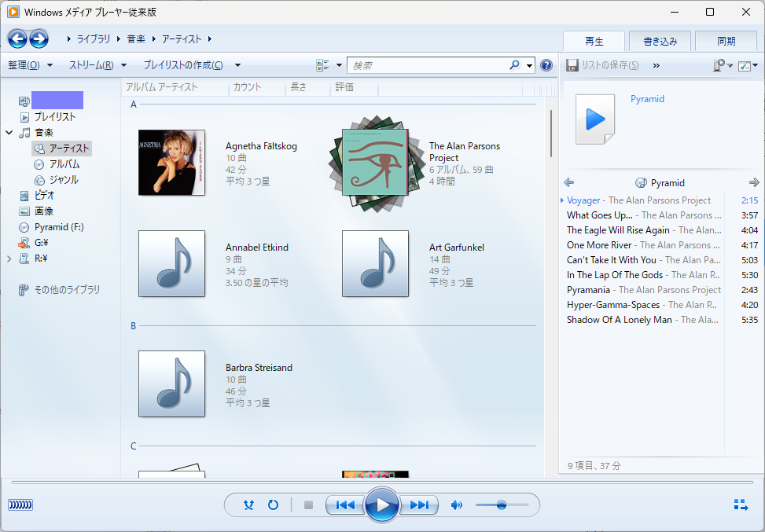Viewport: 765px width, 532px height.
Task: Select Agnetha Fältskog album cover
Action: [x=171, y=163]
